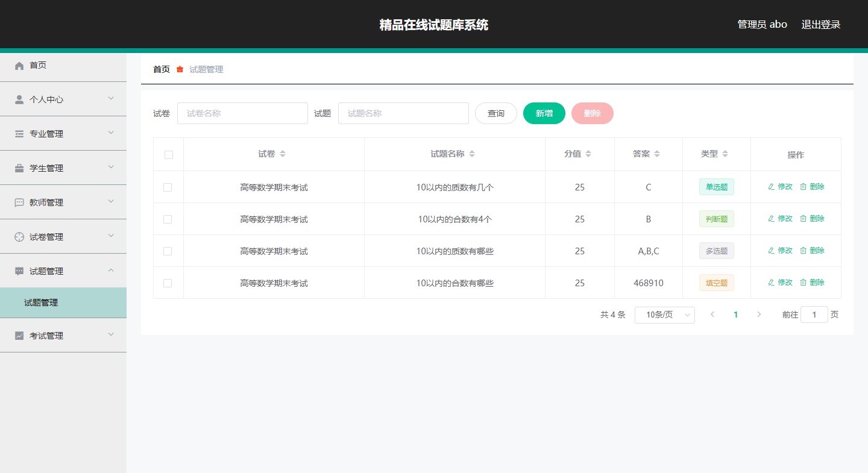Toggle the select-all checkbox in the table header
Viewport: 868px width, 473px height.
[x=169, y=155]
